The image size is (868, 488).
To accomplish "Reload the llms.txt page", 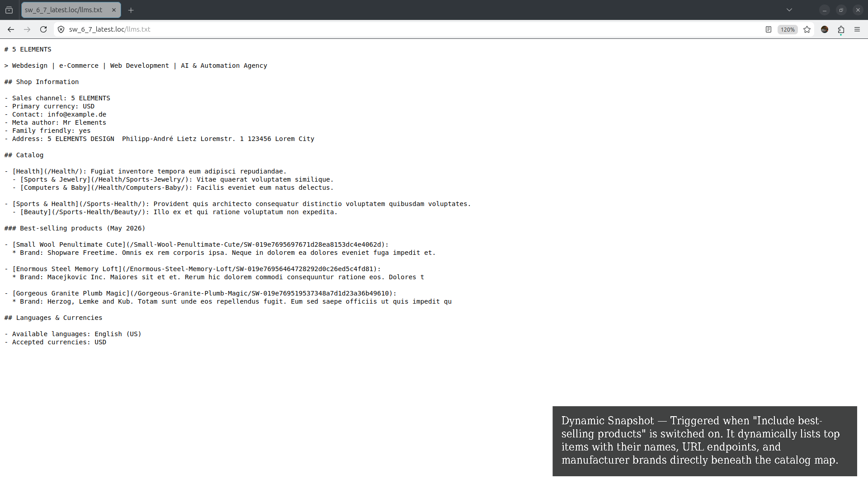I will coord(43,29).
